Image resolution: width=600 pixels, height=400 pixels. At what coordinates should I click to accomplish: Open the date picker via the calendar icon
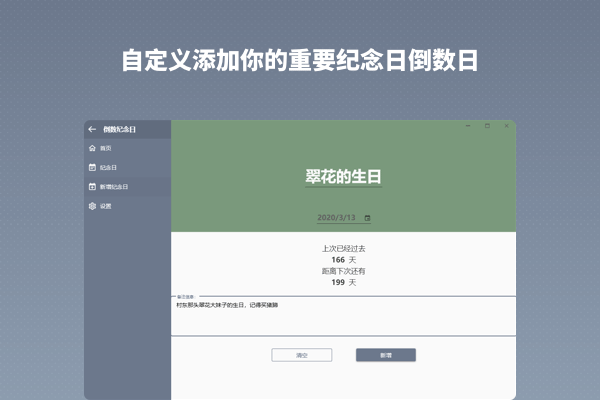click(x=367, y=217)
